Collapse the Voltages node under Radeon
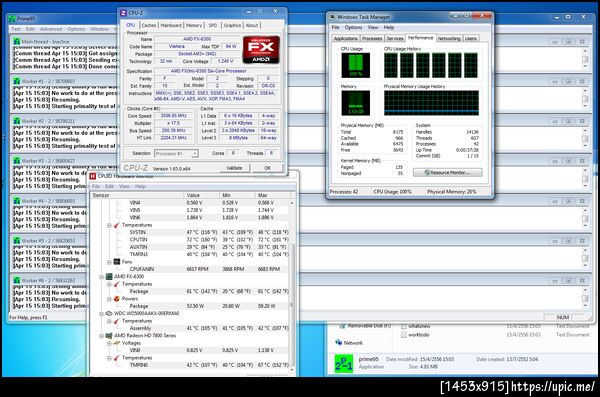600x397 pixels. click(109, 343)
